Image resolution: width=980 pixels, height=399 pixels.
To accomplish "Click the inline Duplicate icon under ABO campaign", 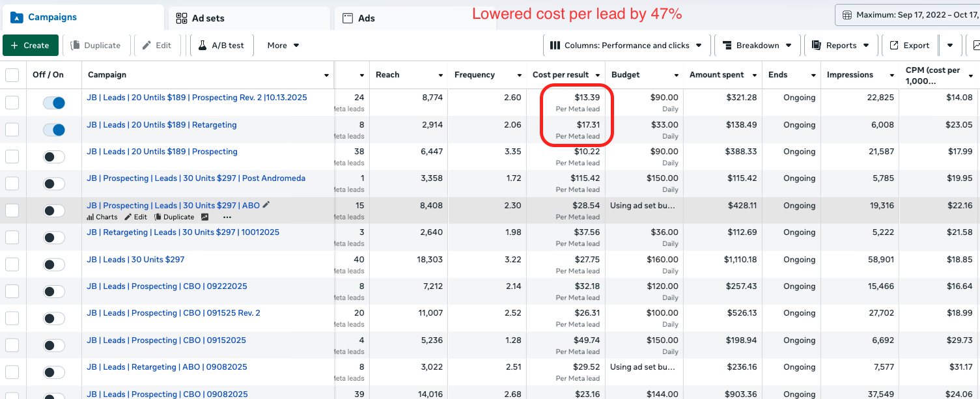I will (174, 217).
